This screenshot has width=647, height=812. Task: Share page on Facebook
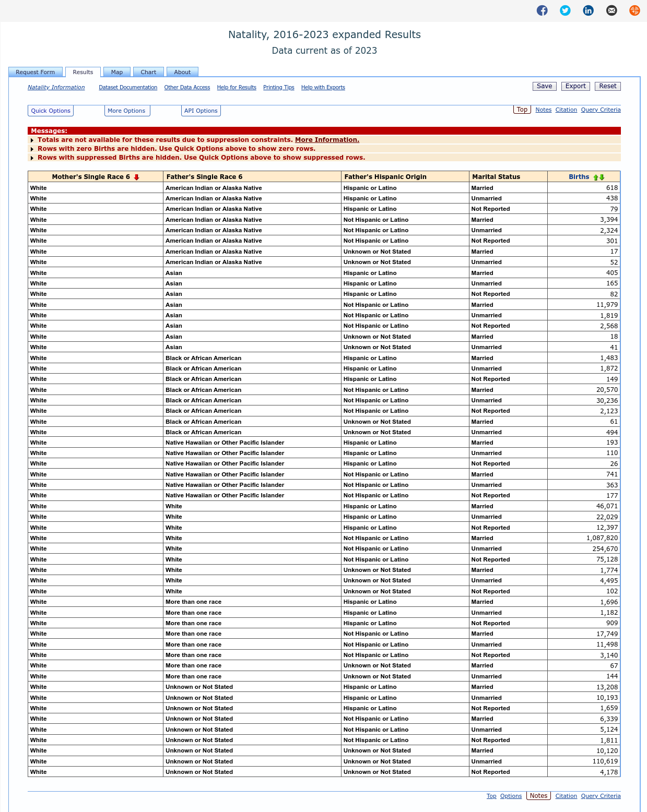point(542,10)
